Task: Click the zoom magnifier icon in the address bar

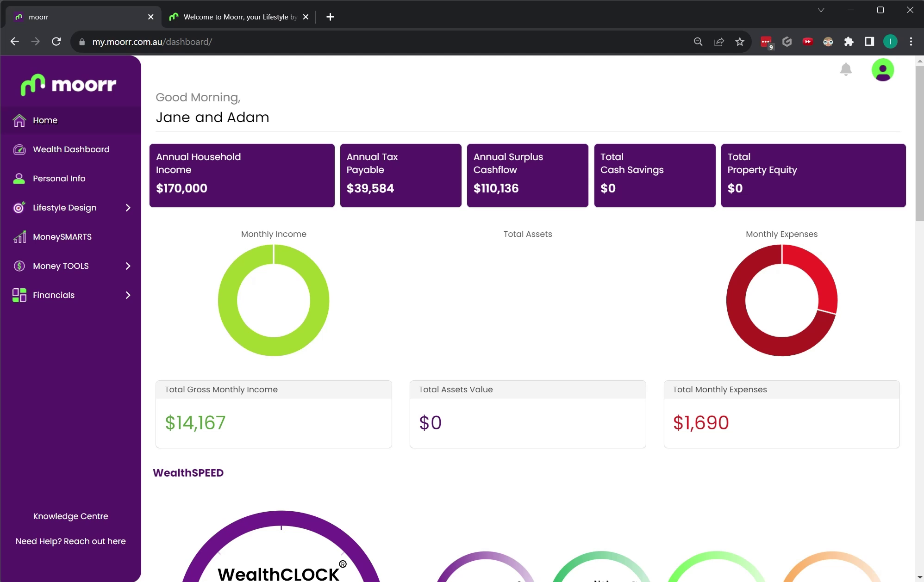Action: 698,42
